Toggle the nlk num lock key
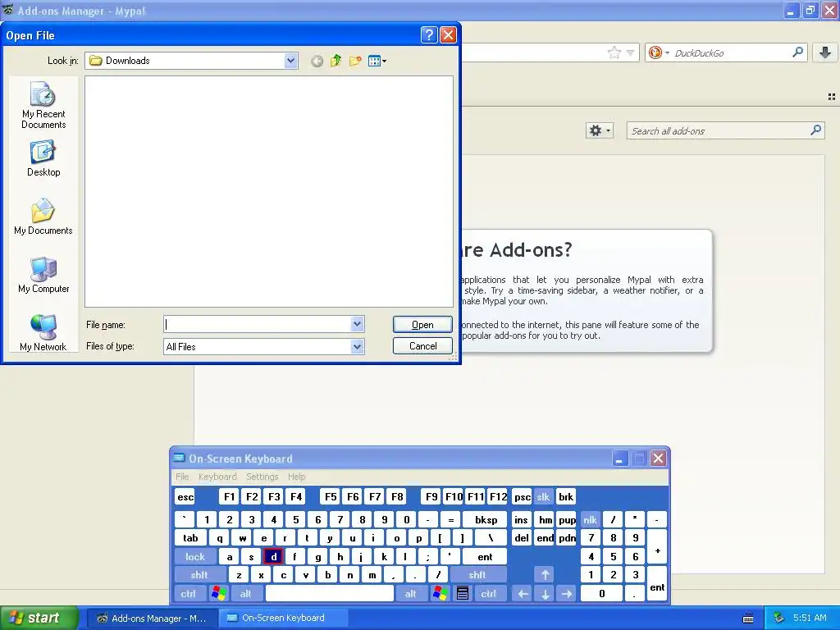 point(591,519)
